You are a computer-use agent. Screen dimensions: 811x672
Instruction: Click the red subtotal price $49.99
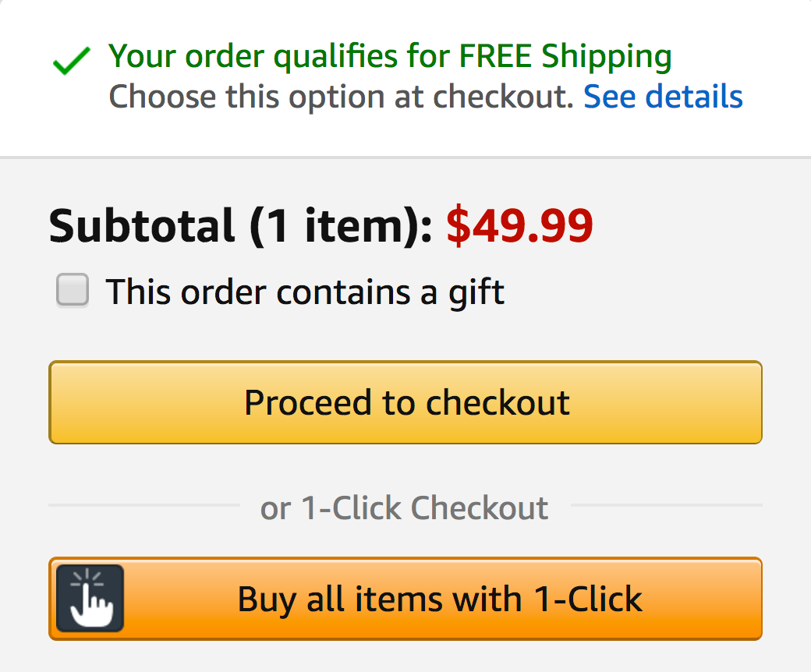tap(520, 226)
